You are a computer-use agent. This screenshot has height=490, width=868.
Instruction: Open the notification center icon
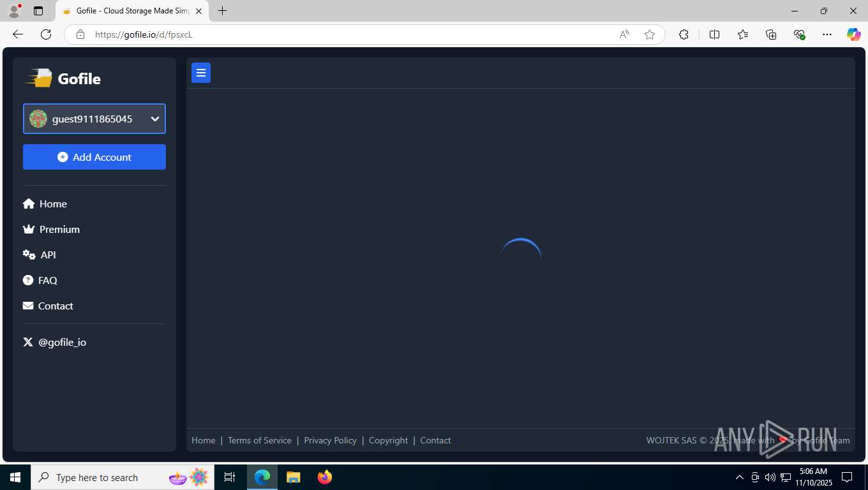[847, 477]
